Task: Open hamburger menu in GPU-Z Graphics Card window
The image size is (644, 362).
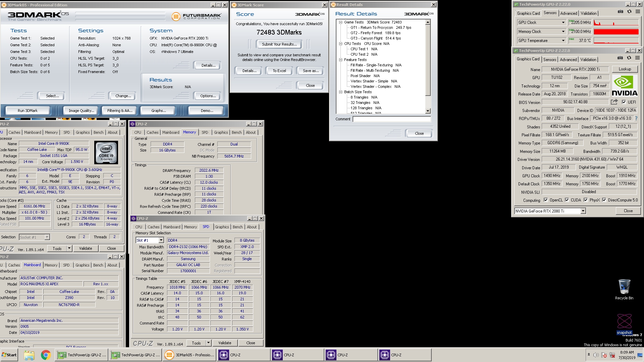Action: point(637,58)
